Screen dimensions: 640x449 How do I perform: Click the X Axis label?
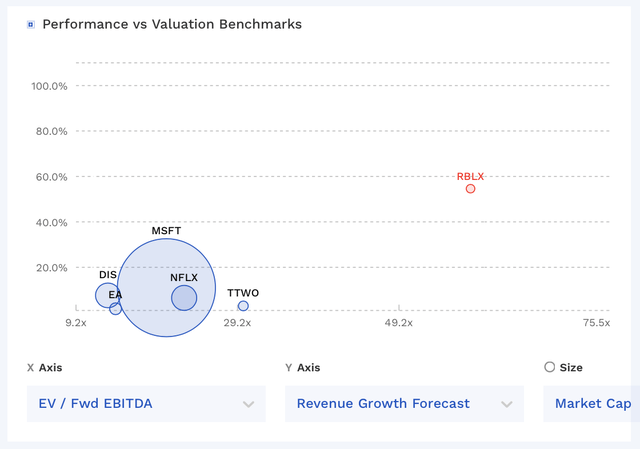point(44,368)
